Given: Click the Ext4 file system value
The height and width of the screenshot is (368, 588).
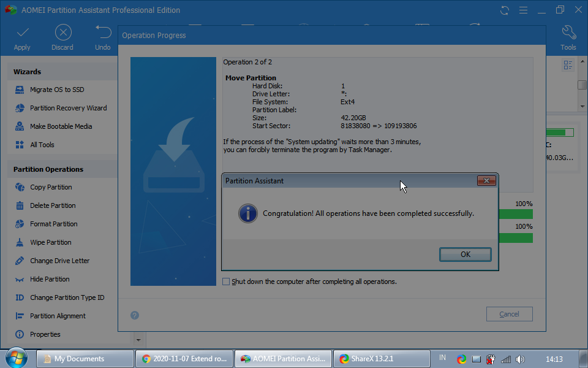Looking at the screenshot, I should point(348,102).
